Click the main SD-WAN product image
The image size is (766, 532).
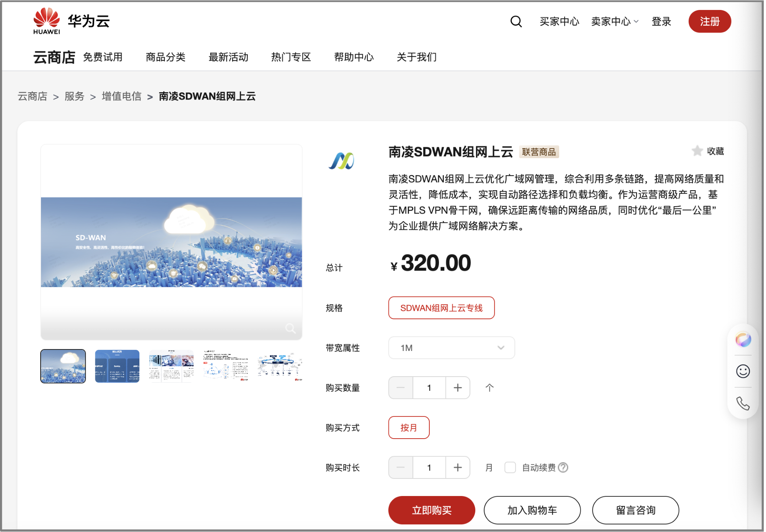(x=171, y=242)
